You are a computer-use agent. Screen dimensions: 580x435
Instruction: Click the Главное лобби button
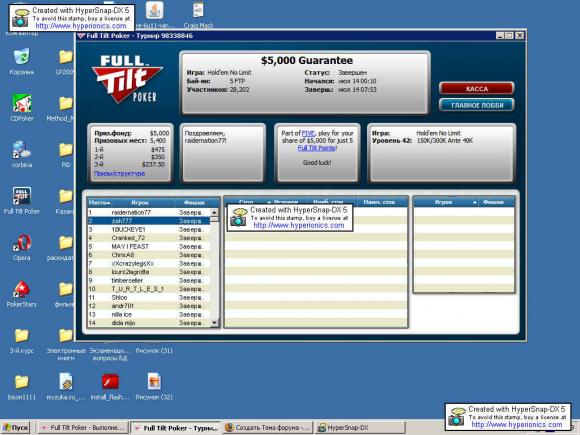pyautogui.click(x=476, y=105)
